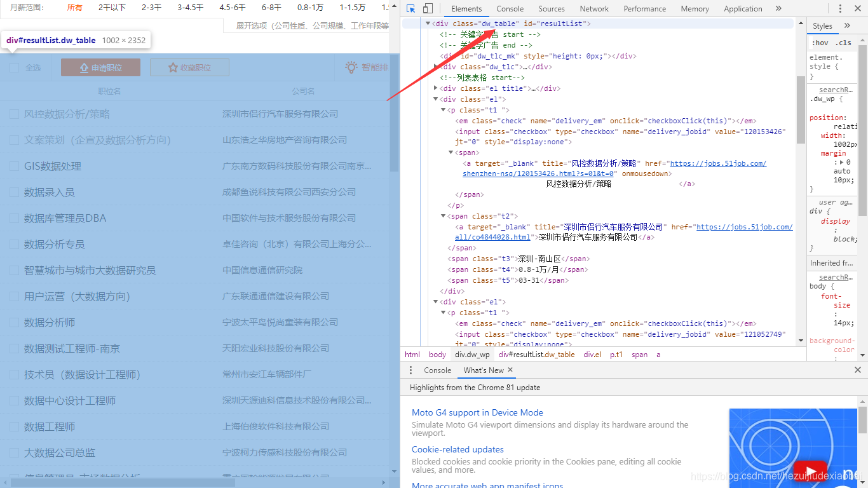Check the box for 数据分析专员
868x488 pixels.
coord(14,244)
